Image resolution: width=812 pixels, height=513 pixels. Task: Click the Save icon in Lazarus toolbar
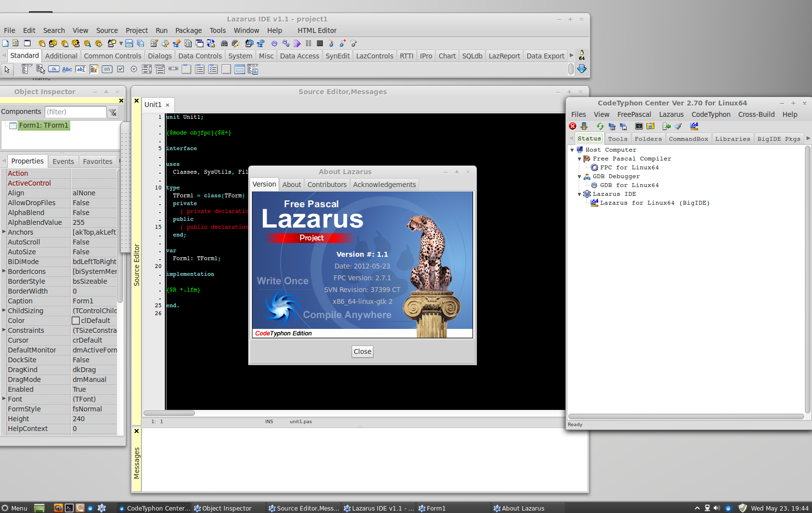pyautogui.click(x=129, y=43)
